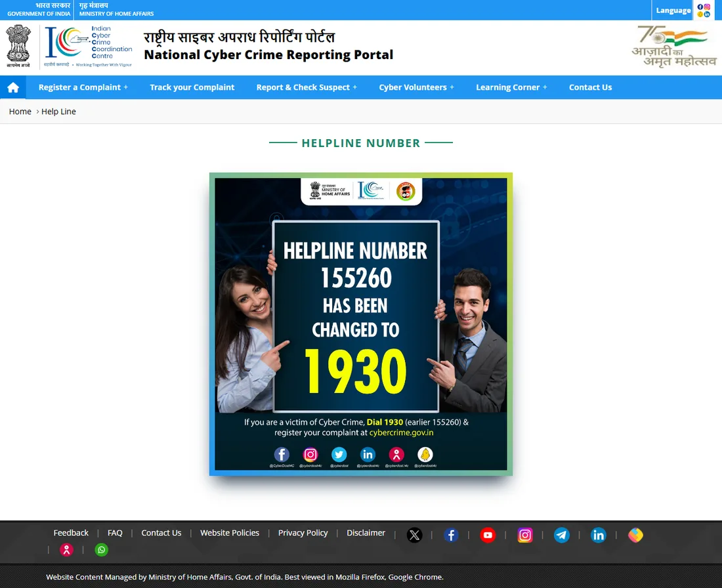Click Facebook icon in top header
Viewport: 722px width, 588px height.
700,7
